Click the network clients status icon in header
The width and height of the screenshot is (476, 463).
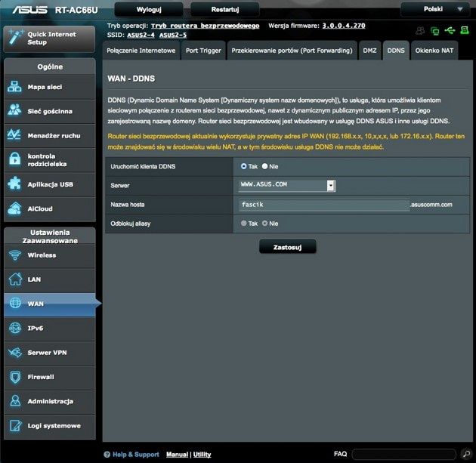pyautogui.click(x=435, y=31)
